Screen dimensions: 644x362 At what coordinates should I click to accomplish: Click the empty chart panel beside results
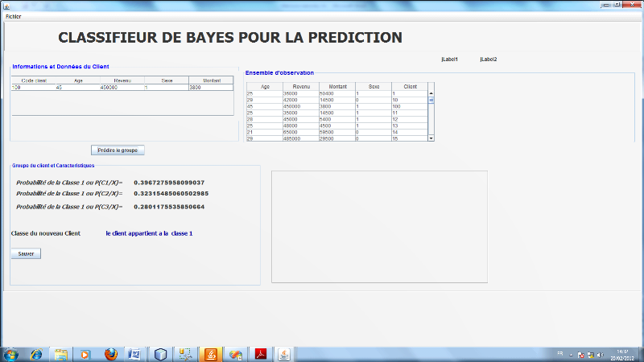click(x=379, y=227)
